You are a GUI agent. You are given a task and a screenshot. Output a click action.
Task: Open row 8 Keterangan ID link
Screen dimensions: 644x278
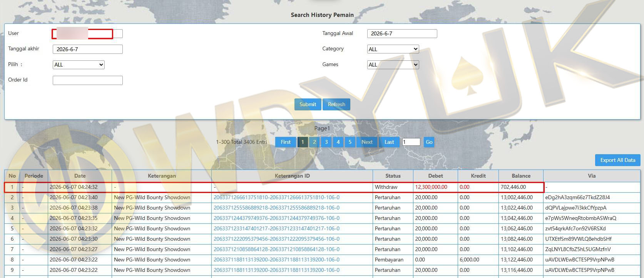(276, 260)
